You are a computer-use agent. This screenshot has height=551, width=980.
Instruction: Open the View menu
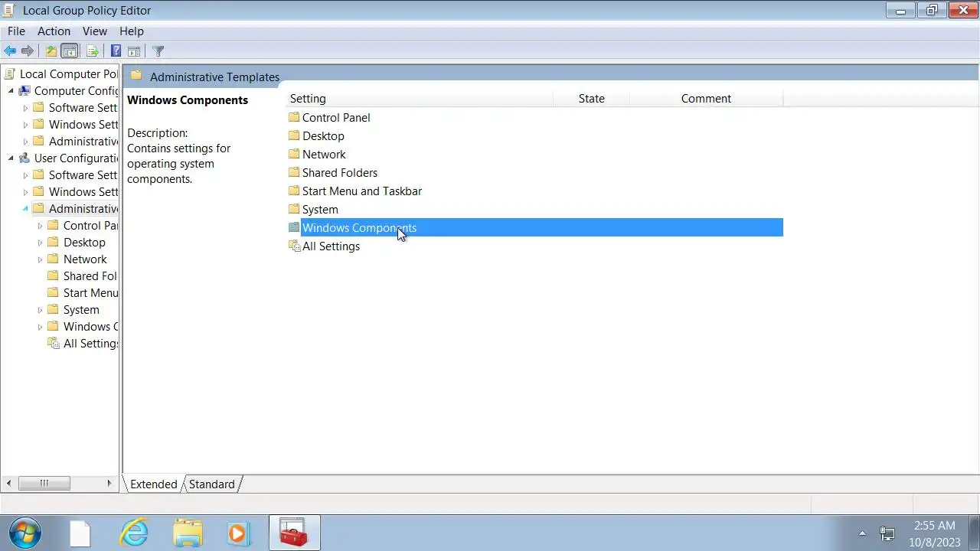pyautogui.click(x=95, y=31)
